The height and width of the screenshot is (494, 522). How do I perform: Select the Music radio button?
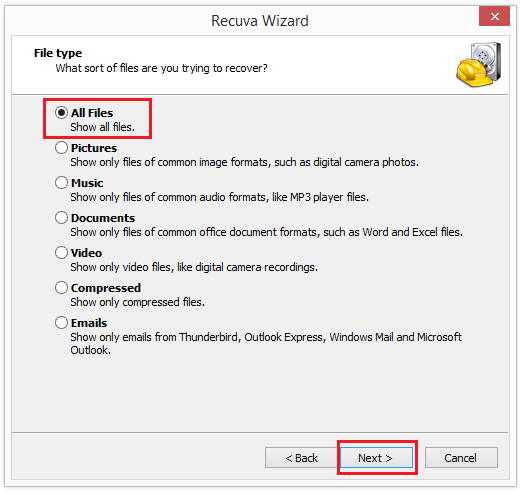tap(61, 183)
